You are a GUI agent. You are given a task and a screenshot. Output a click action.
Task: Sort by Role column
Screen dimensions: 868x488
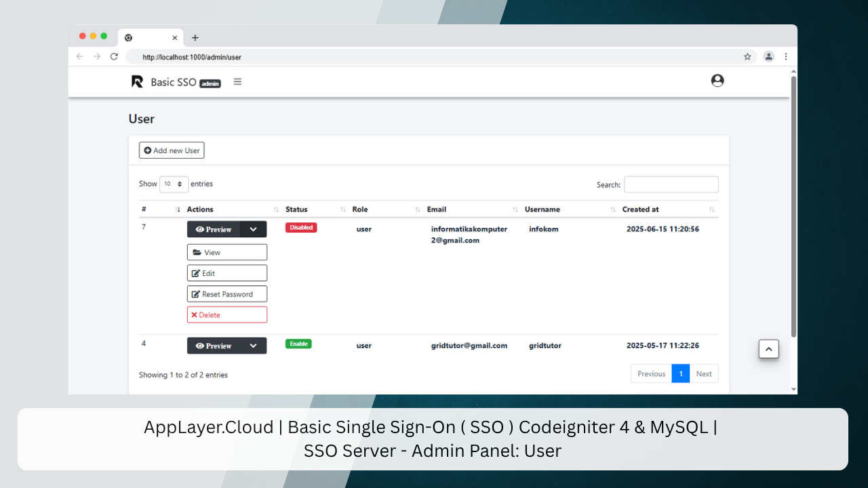387,209
